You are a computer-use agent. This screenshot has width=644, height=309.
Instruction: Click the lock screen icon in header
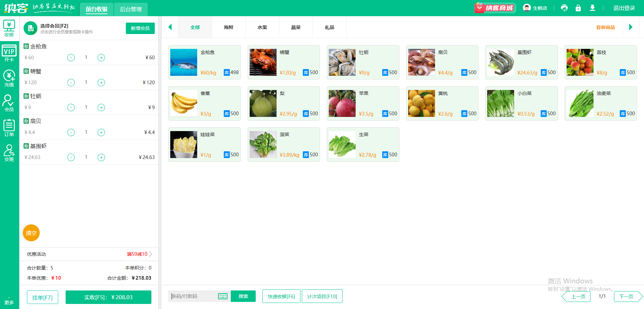[x=578, y=8]
